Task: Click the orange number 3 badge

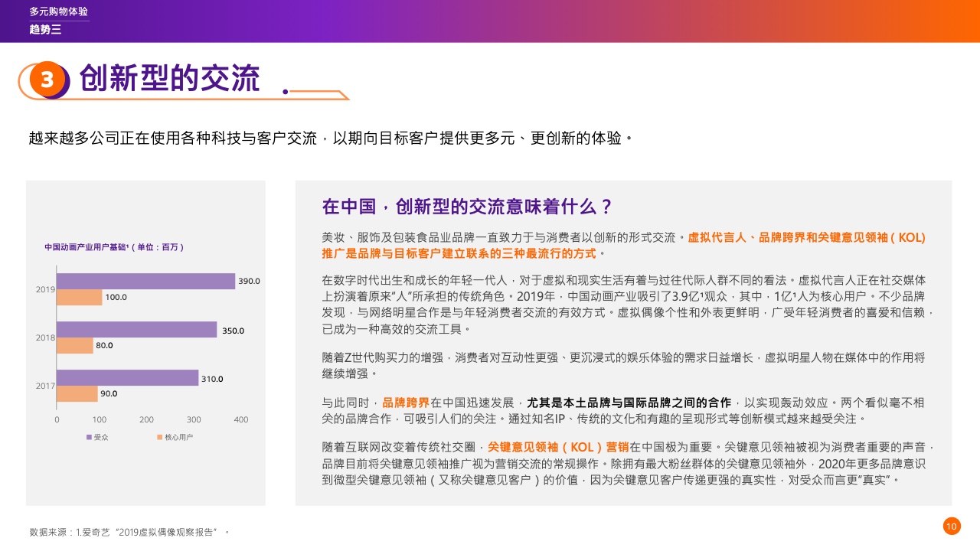Action: tap(47, 80)
